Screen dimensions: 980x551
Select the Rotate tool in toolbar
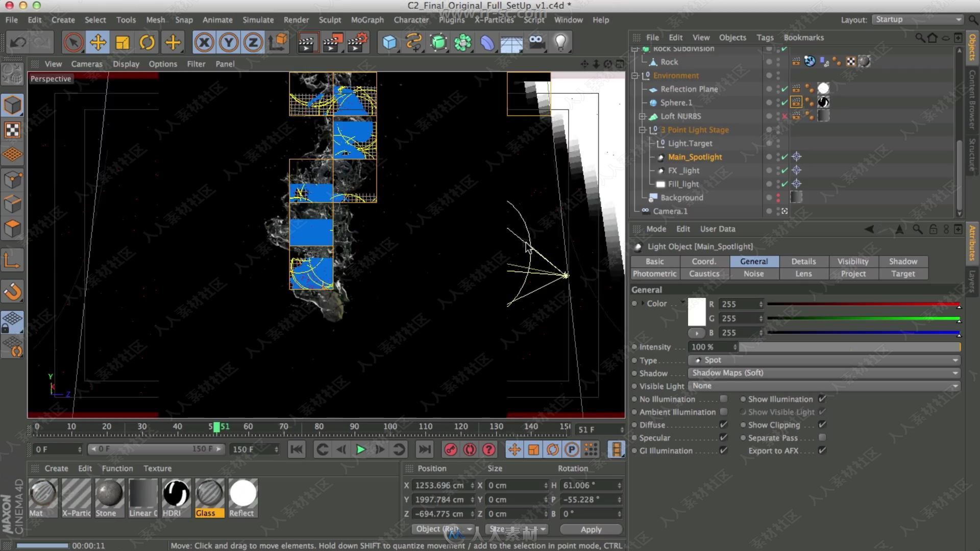[x=148, y=42]
